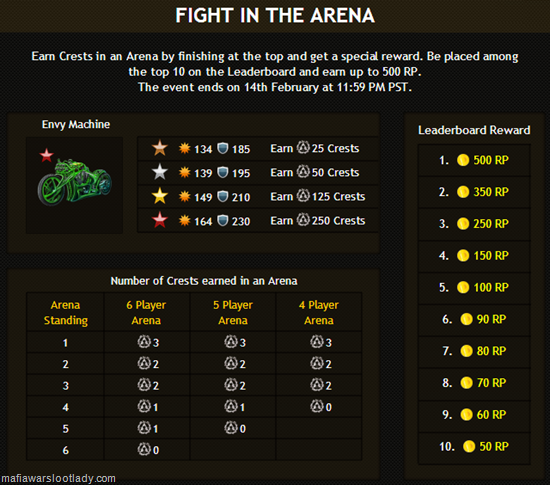Click the defense shield icon beside 230

click(223, 221)
